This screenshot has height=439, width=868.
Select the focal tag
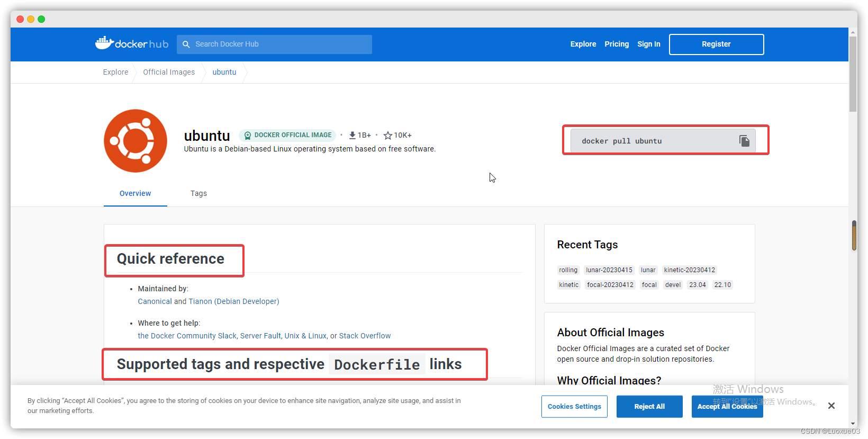(649, 285)
